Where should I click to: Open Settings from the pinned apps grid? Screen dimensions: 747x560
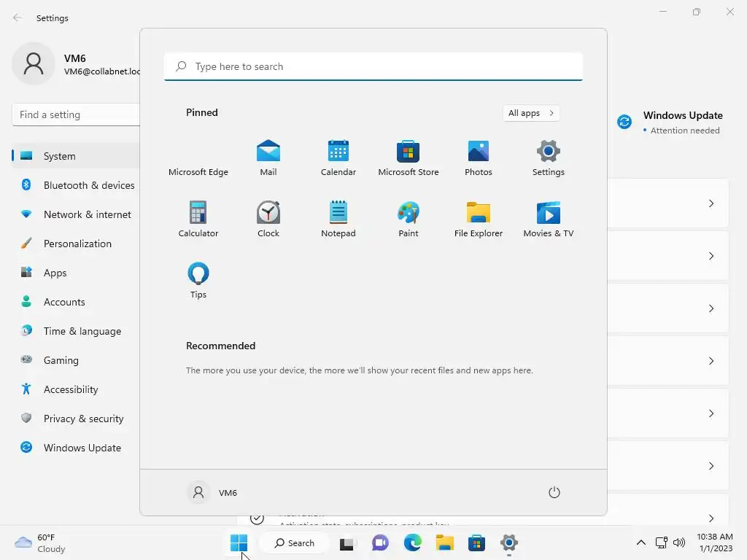[x=549, y=157]
